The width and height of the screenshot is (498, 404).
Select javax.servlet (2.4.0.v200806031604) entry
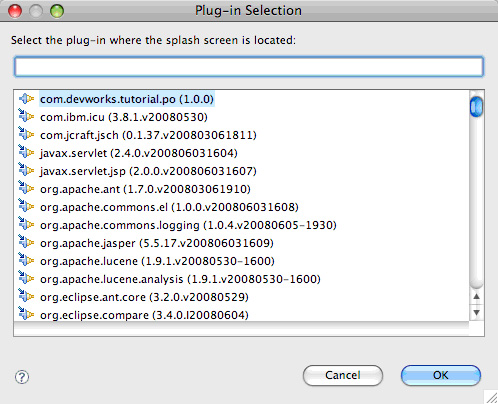click(x=139, y=153)
